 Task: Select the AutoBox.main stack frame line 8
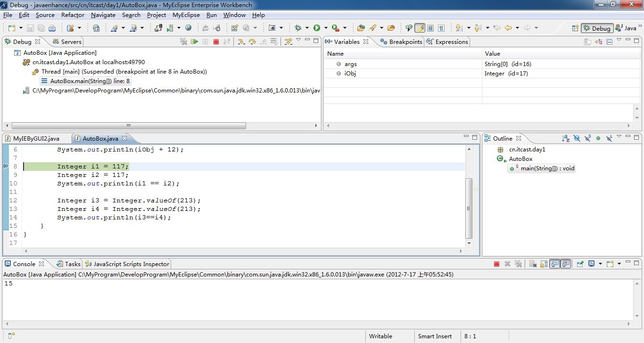coord(90,81)
